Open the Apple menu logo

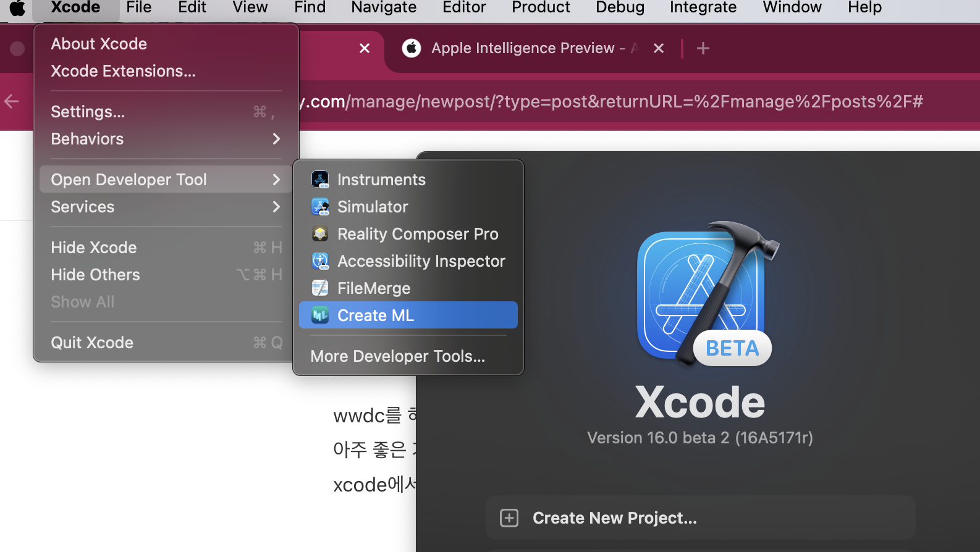17,8
